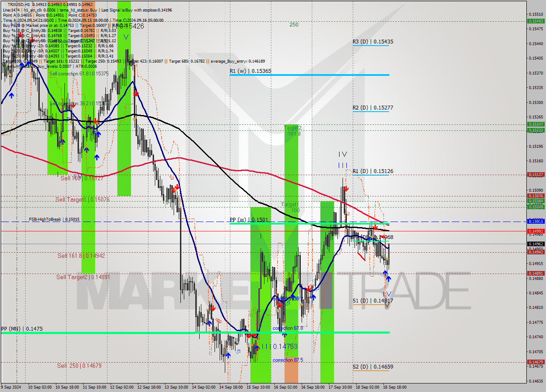546x392 pixels.
Task: Click the Sell Target2 | 0.14891 label
Action: pos(83,277)
